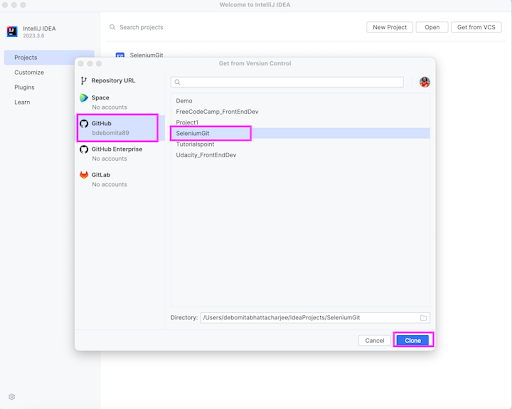Select Projects in the welcome sidebar
The width and height of the screenshot is (512, 409).
[49, 57]
